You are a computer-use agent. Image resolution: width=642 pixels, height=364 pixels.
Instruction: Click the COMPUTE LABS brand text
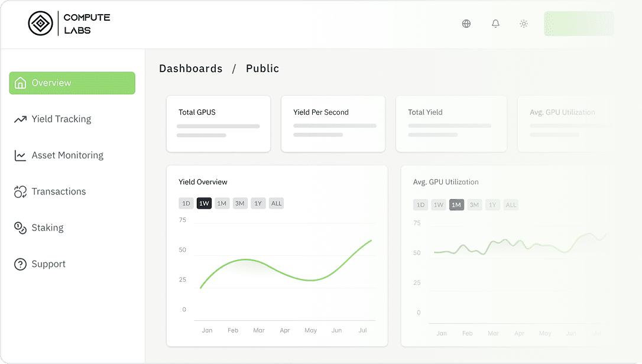click(87, 24)
